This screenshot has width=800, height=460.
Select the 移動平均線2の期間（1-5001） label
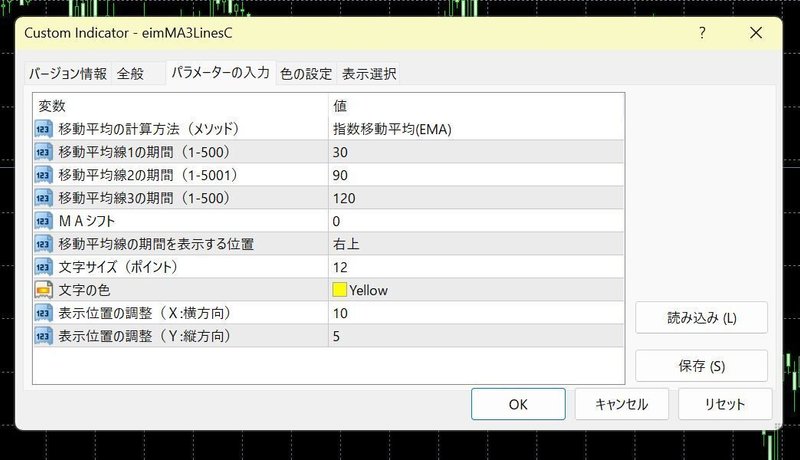pos(148,175)
